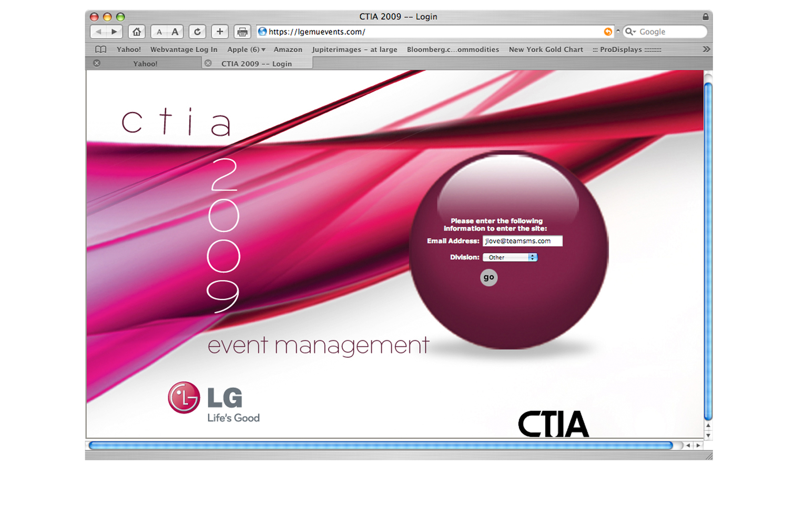800x532 pixels.
Task: Open the bookmarks book icon
Action: [x=101, y=50]
